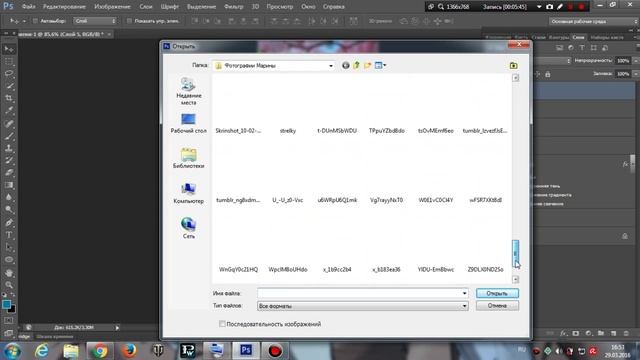
Task: Click the create new layer icon
Action: tap(613, 333)
